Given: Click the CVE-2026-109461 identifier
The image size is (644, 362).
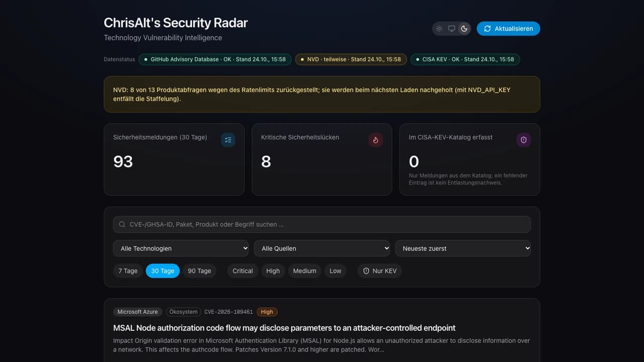Looking at the screenshot, I should (x=228, y=312).
